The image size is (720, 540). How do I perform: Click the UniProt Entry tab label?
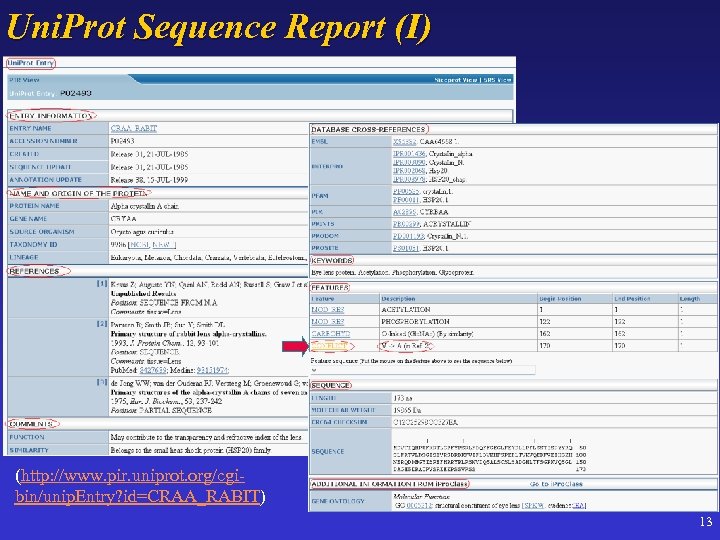pyautogui.click(x=31, y=63)
